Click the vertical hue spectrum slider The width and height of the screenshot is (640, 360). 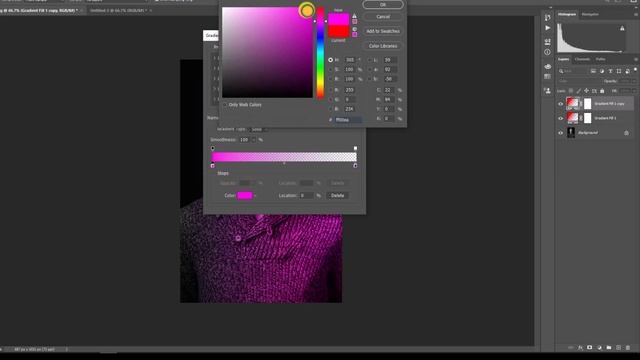click(x=320, y=52)
